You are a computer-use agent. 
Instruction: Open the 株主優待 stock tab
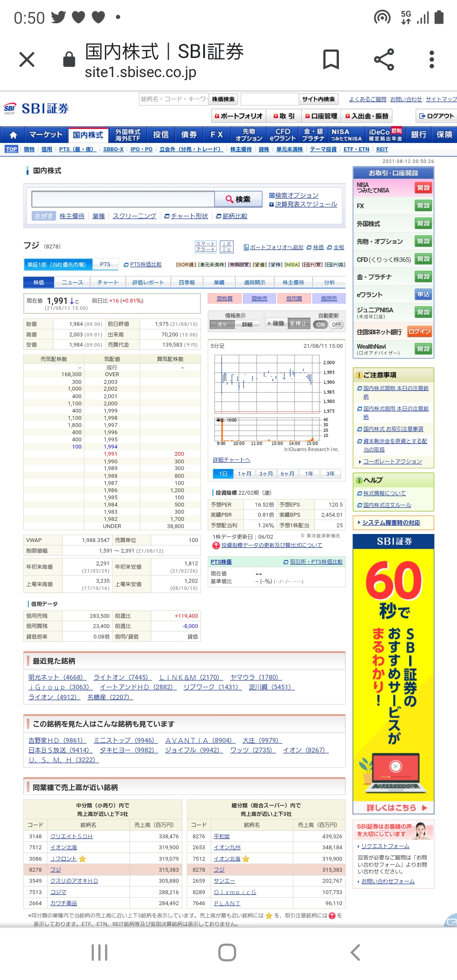pos(293,282)
